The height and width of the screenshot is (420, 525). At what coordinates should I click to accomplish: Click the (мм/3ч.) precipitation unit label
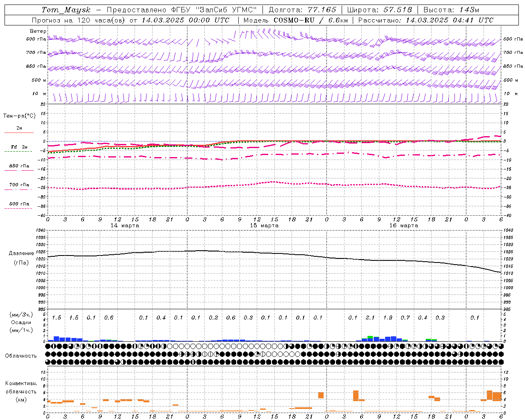[21, 315]
